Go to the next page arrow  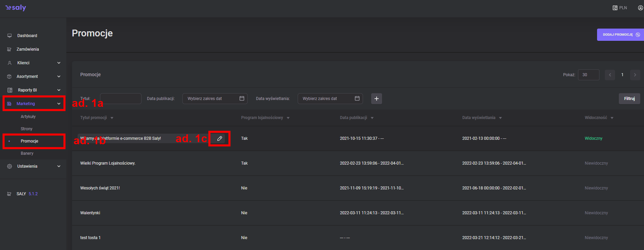(x=635, y=75)
